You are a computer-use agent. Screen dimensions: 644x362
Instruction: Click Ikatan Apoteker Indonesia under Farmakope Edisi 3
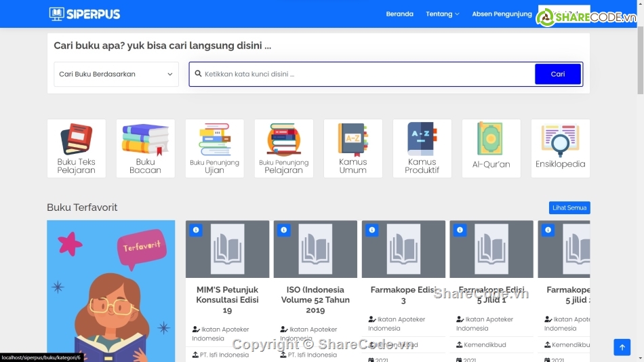(397, 324)
